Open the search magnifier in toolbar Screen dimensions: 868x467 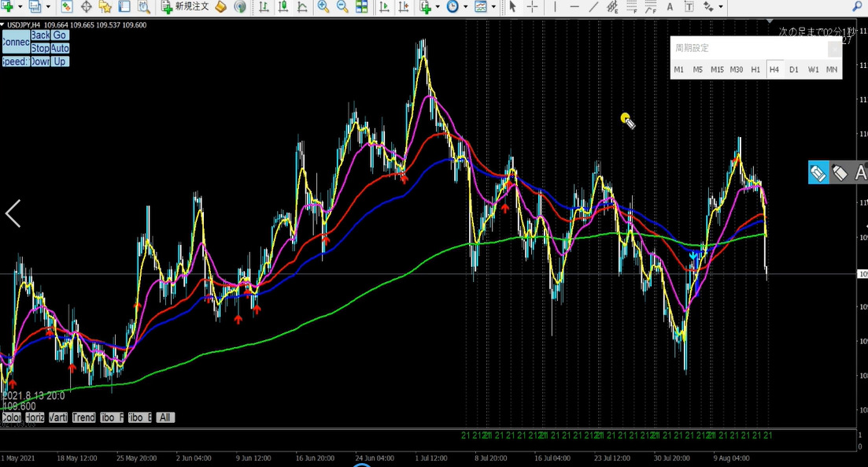tap(857, 7)
